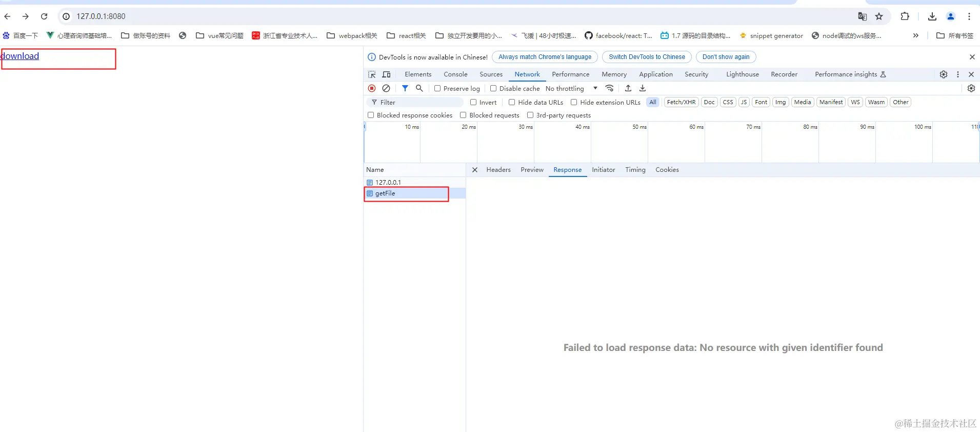Open the 所有书签 bookmarks folder

pyautogui.click(x=955, y=35)
